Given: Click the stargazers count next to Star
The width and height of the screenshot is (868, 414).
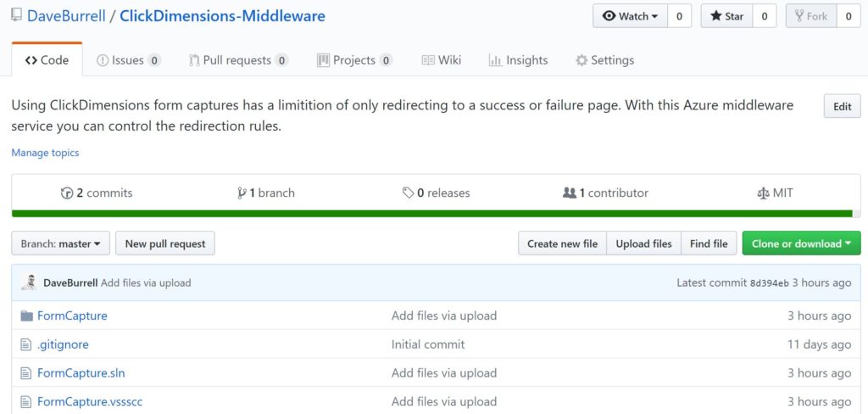Looking at the screenshot, I should (765, 16).
